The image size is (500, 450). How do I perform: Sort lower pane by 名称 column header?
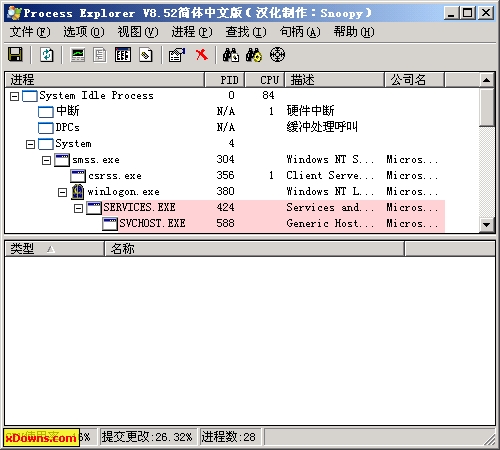click(x=255, y=249)
